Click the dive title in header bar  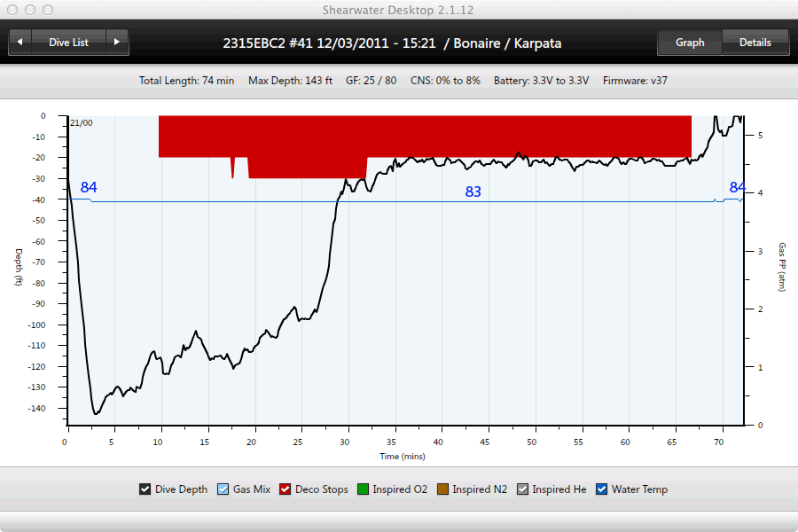390,43
